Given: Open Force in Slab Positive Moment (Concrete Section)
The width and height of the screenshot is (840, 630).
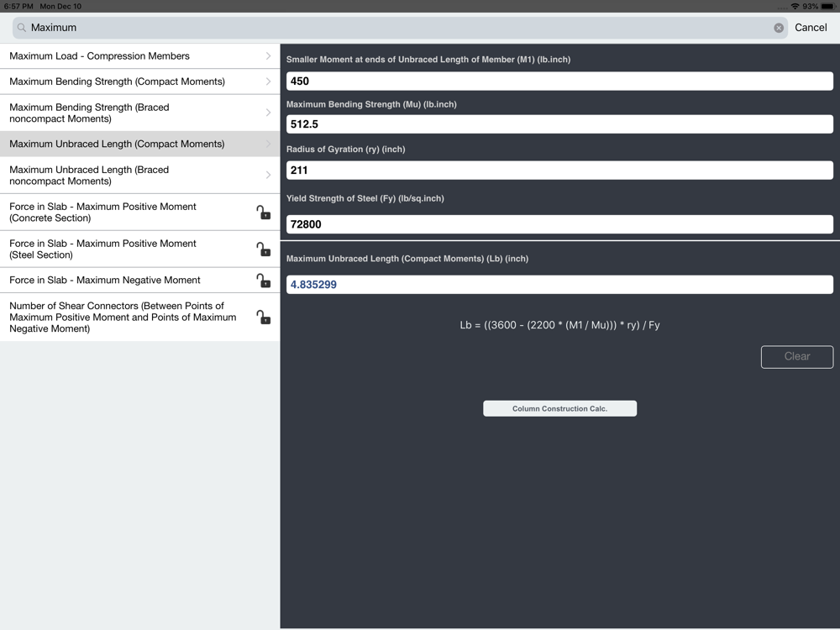Looking at the screenshot, I should tap(139, 213).
